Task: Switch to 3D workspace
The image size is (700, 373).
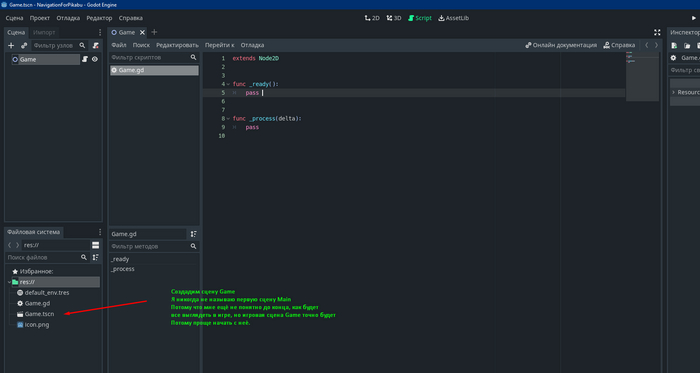Action: pos(394,18)
